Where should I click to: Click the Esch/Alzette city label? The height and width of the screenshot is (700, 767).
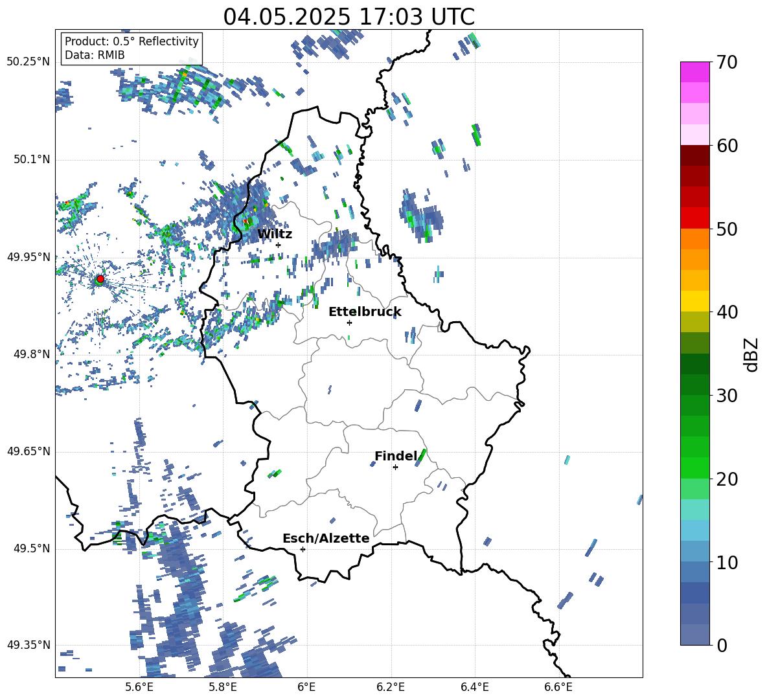[x=326, y=538]
